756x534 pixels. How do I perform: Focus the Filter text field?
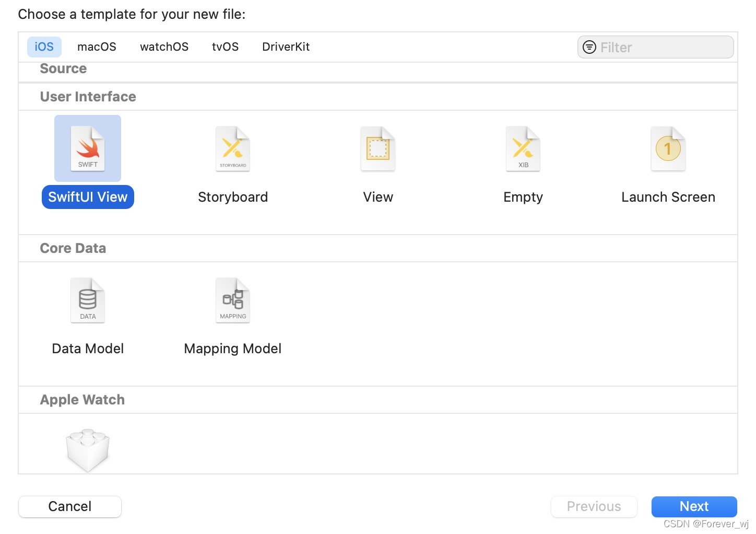click(656, 48)
